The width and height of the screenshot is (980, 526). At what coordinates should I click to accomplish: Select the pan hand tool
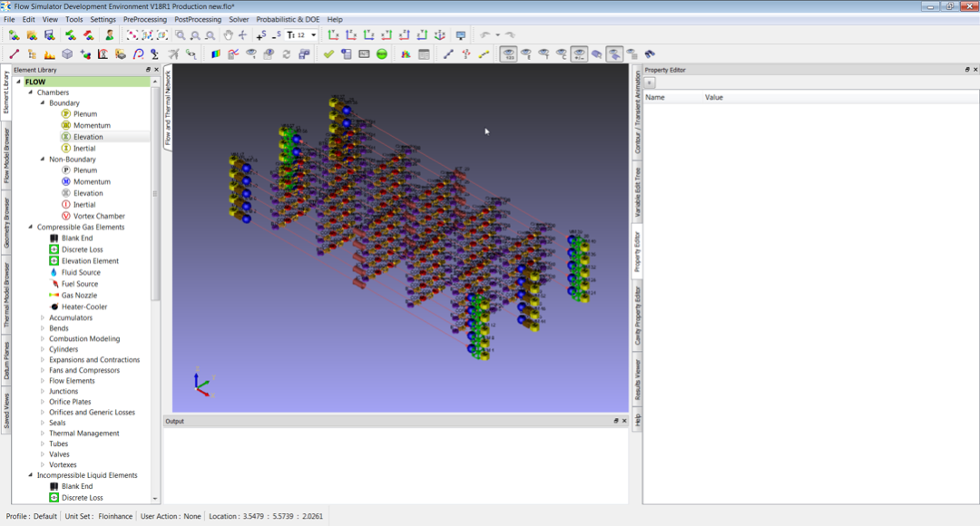pyautogui.click(x=228, y=35)
